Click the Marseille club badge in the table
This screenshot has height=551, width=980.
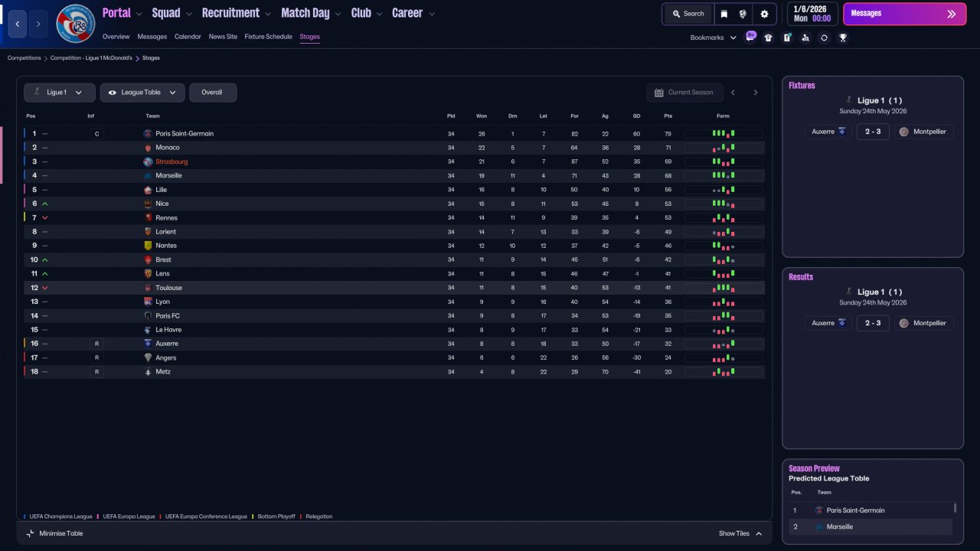(x=148, y=176)
